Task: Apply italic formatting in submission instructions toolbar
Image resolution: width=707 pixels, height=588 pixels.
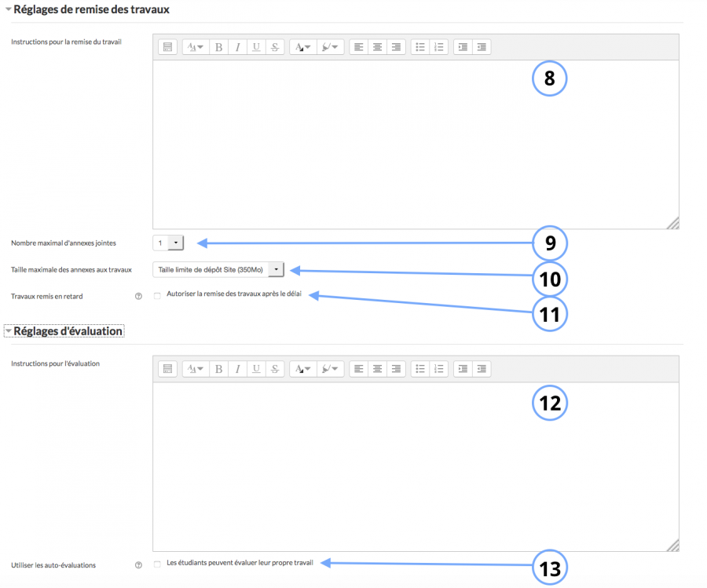Action: [237, 46]
